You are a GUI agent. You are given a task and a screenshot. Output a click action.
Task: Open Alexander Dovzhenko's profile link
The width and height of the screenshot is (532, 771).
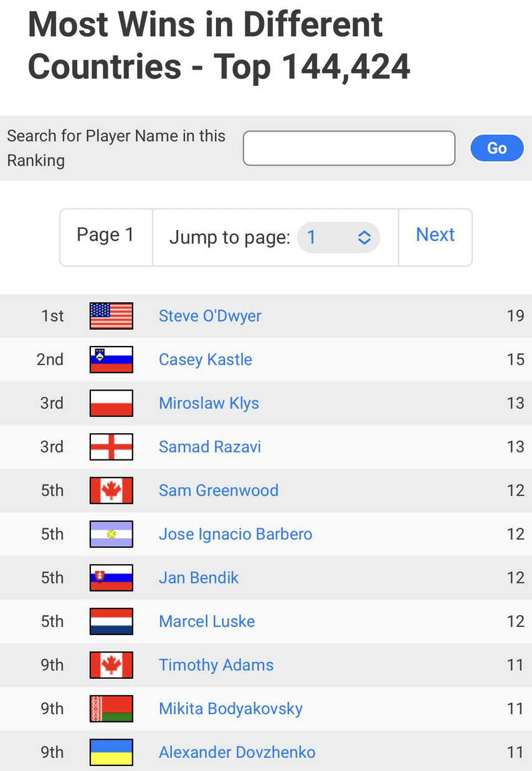point(237,752)
